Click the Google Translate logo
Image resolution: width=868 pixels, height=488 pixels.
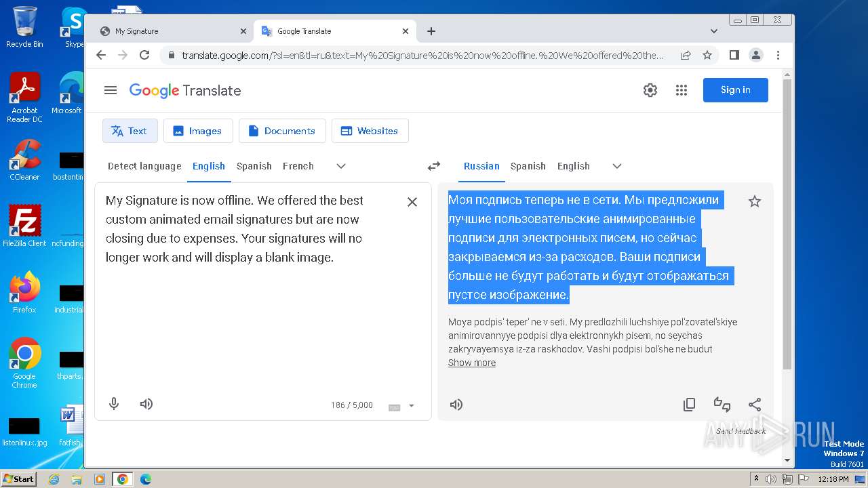(x=185, y=90)
